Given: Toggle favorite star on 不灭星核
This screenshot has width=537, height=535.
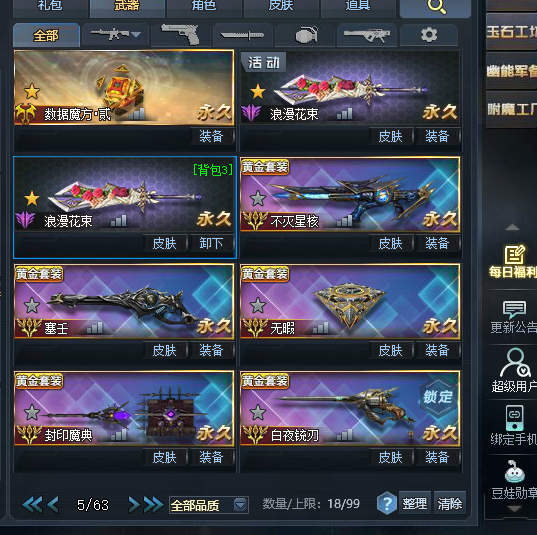Looking at the screenshot, I should click(x=258, y=199).
